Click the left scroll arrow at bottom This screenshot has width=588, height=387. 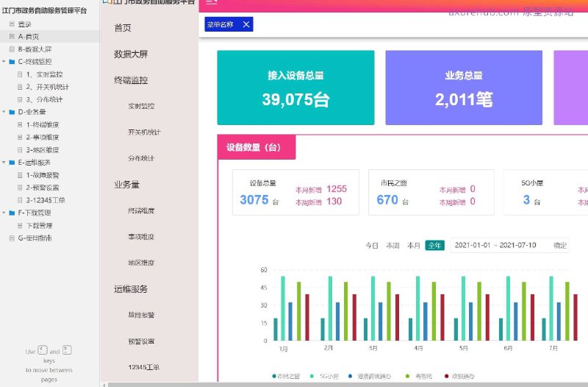click(x=104, y=385)
